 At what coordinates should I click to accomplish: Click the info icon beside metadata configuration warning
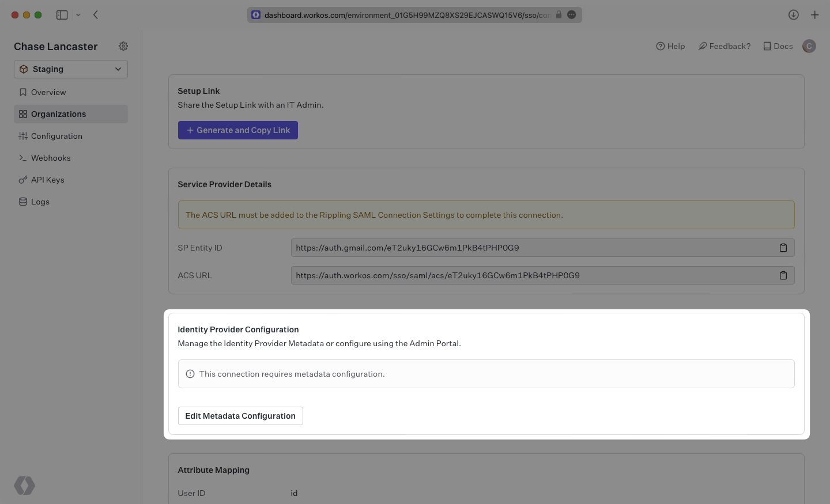tap(190, 374)
